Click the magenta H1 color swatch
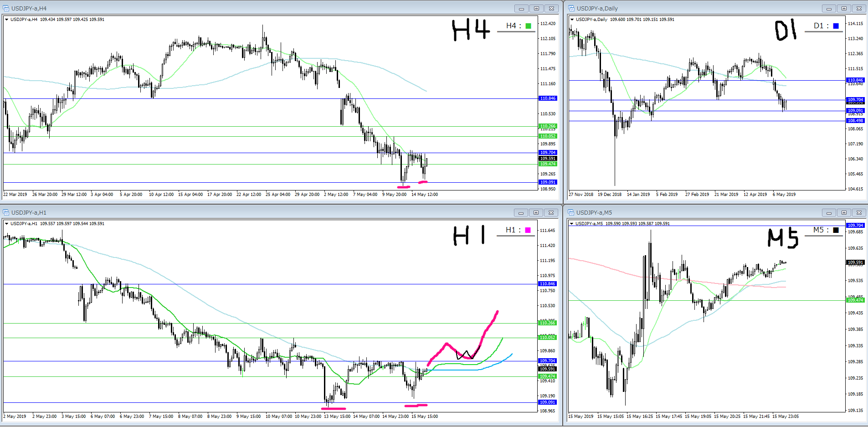The image size is (868, 427). pos(528,230)
